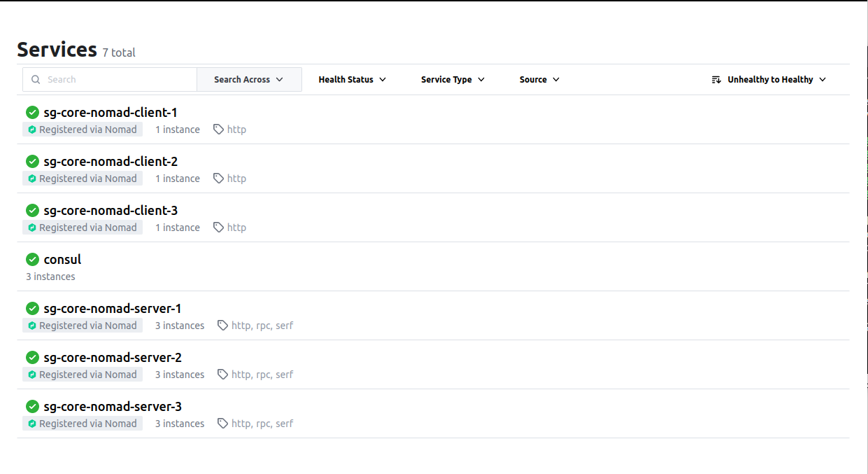Click the tag icon for sg-core-nomad-client-3
Image resolution: width=868 pixels, height=474 pixels.
pyautogui.click(x=218, y=228)
